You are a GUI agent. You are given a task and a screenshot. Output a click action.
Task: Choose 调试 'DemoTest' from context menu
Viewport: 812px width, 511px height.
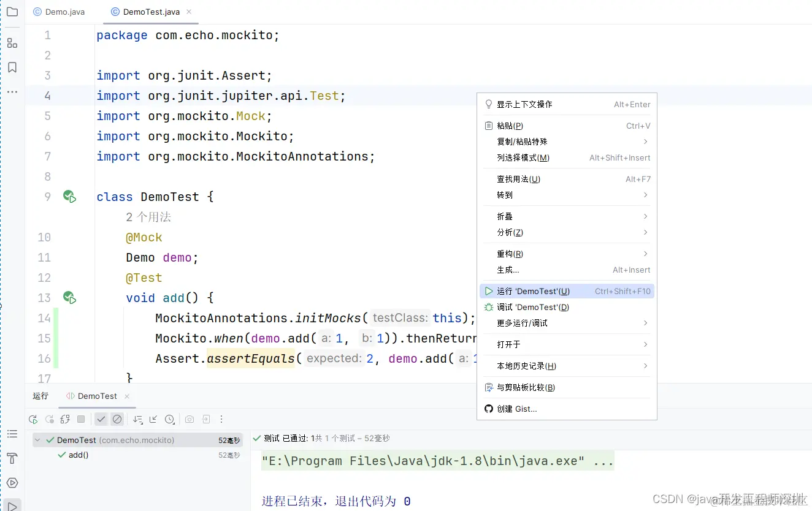(567, 307)
